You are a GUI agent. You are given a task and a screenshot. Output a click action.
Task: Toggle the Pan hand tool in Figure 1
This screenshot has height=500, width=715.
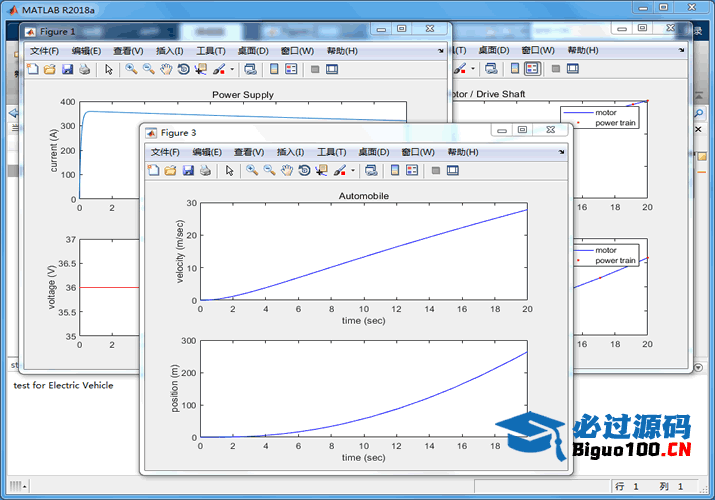coord(166,69)
